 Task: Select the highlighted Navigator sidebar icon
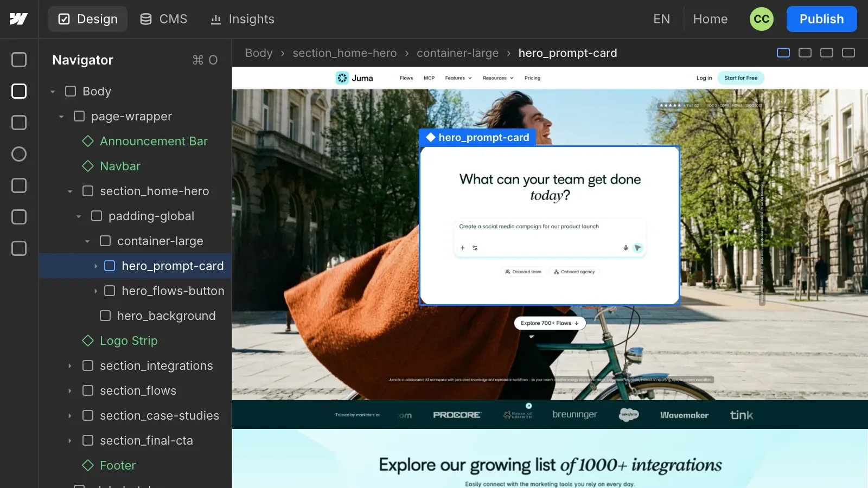pyautogui.click(x=19, y=91)
